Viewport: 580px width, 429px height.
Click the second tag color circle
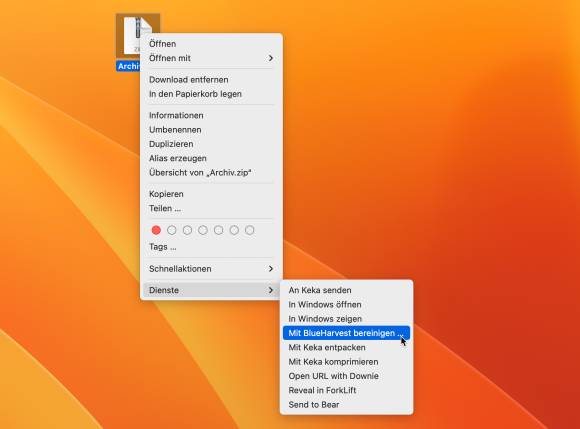pyautogui.click(x=172, y=230)
